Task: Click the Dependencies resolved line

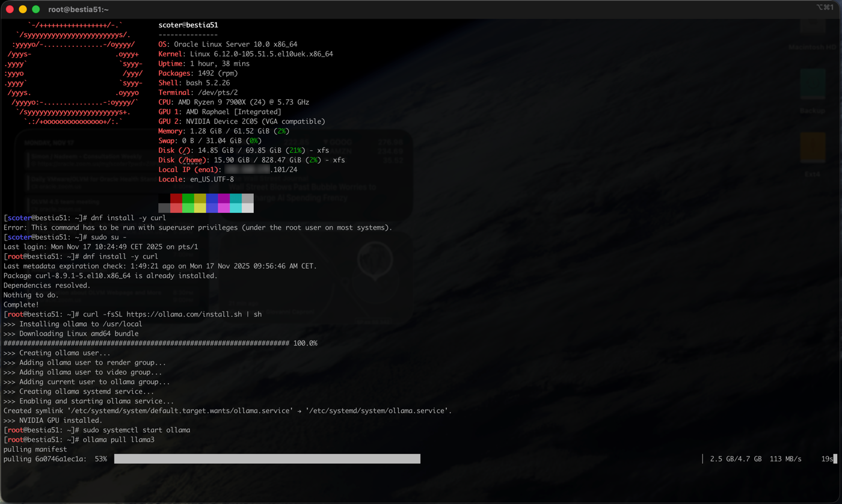Action: (x=47, y=285)
